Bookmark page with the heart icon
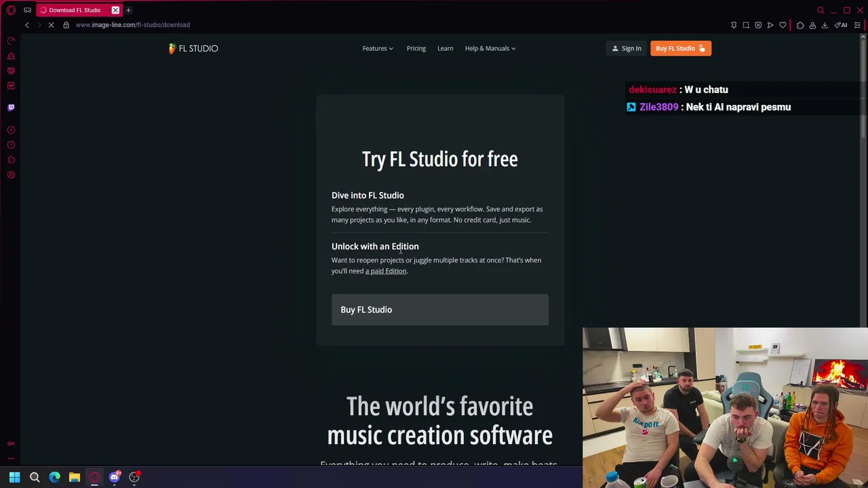The width and height of the screenshot is (868, 488). [783, 25]
